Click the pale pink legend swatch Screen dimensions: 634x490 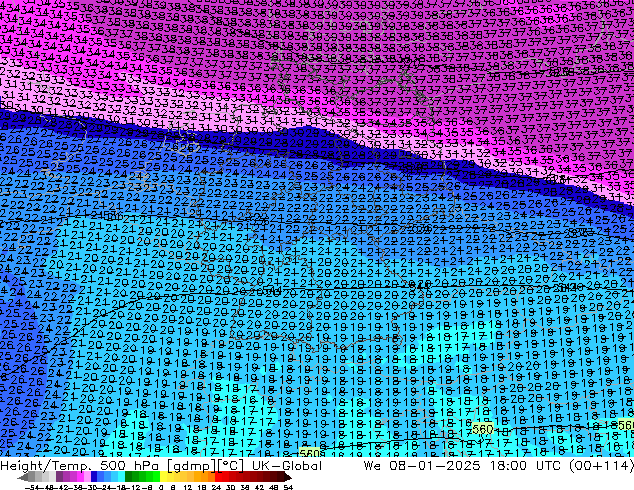coord(87,477)
